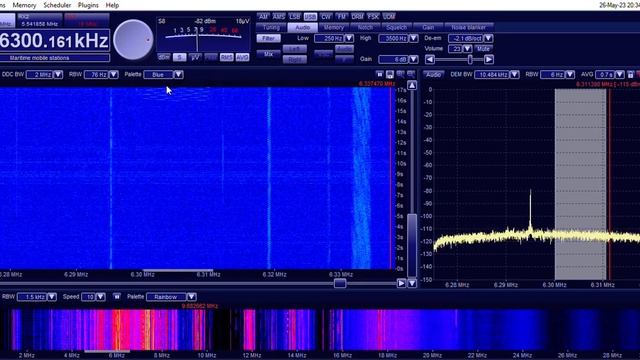Pause the wideband rainbow spectrum scan
Image resolution: width=640 pixels, height=360 pixels.
tap(117, 297)
